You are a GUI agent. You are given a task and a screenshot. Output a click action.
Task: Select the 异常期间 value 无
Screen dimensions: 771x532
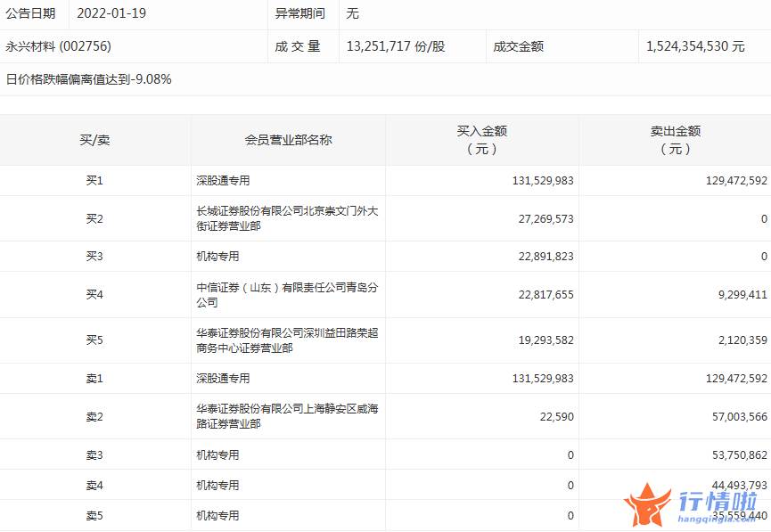353,13
